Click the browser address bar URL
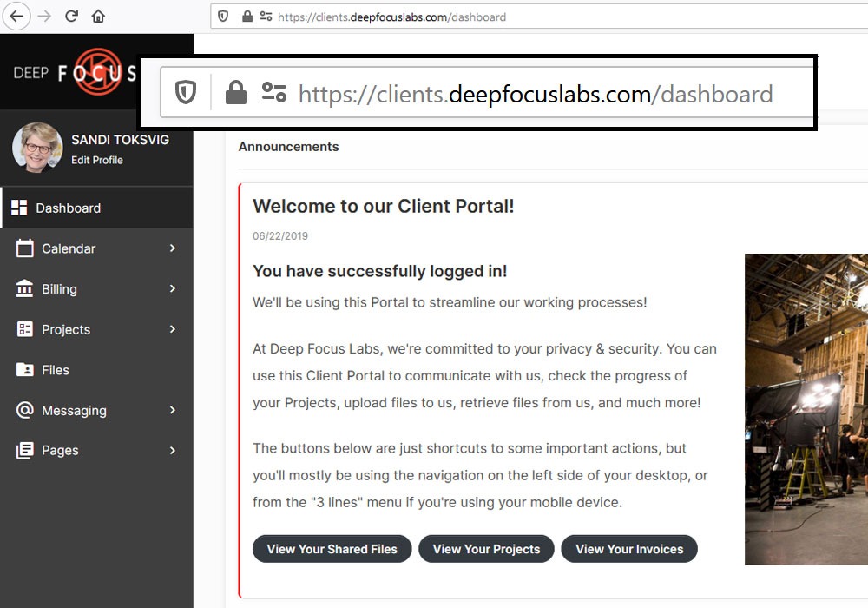The image size is (868, 608). [x=391, y=17]
